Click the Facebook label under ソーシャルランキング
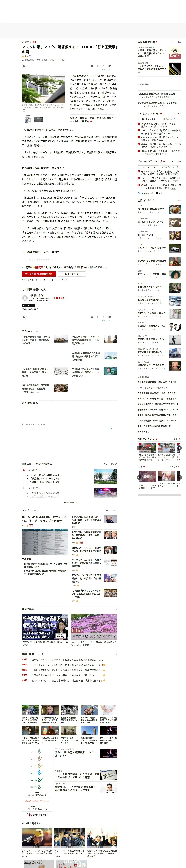The height and width of the screenshot is (868, 186). click(x=145, y=193)
